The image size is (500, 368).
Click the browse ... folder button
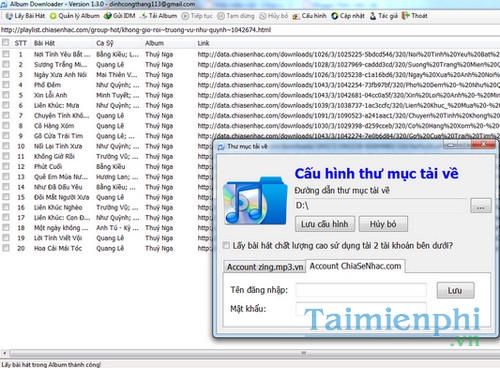(x=480, y=206)
